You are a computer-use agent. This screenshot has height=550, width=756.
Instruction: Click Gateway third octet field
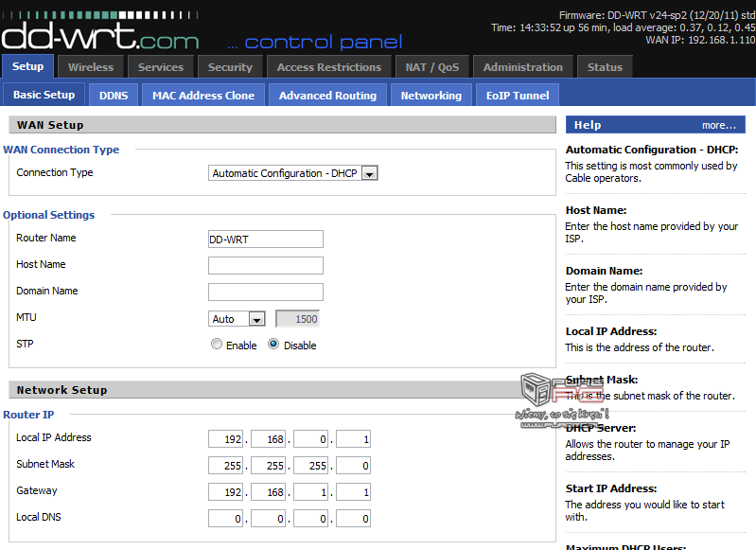[x=311, y=492]
